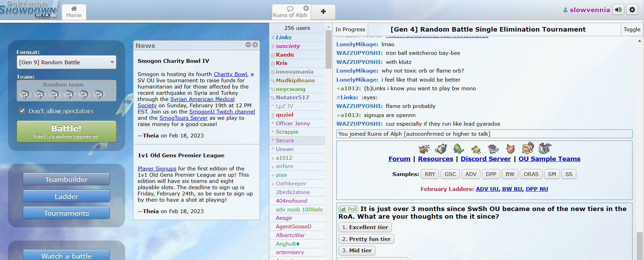Vote option 2. Pretty fun tier
Viewport: 644px width, 260px height.
click(366, 239)
